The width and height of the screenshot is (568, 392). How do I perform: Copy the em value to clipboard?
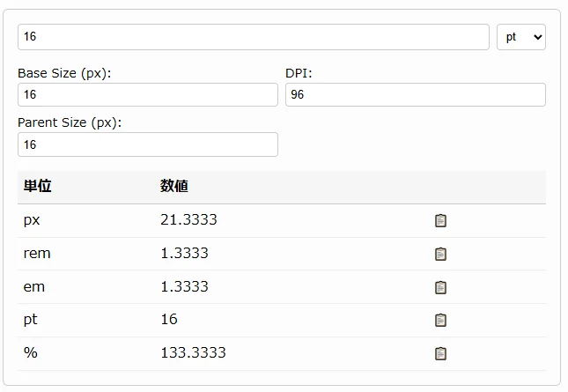click(440, 287)
